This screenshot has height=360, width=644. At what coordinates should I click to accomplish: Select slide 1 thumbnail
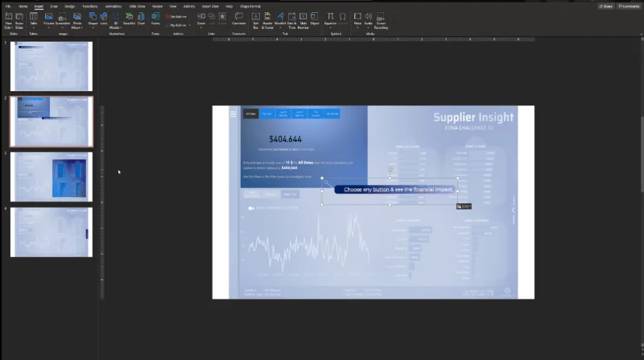point(52,66)
